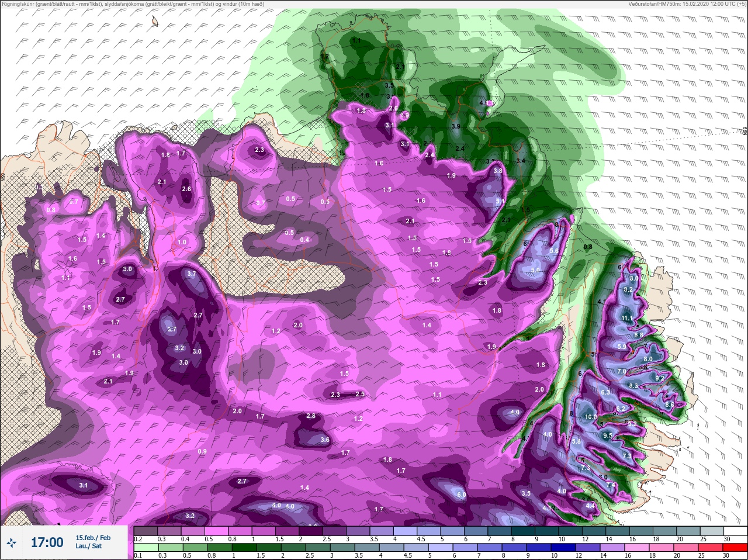Click the 3.9 precipitation value
This screenshot has width=748, height=560.
(456, 126)
